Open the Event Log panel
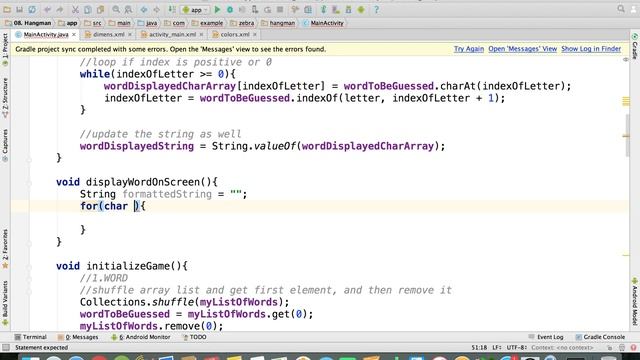The width and height of the screenshot is (640, 360). click(546, 337)
